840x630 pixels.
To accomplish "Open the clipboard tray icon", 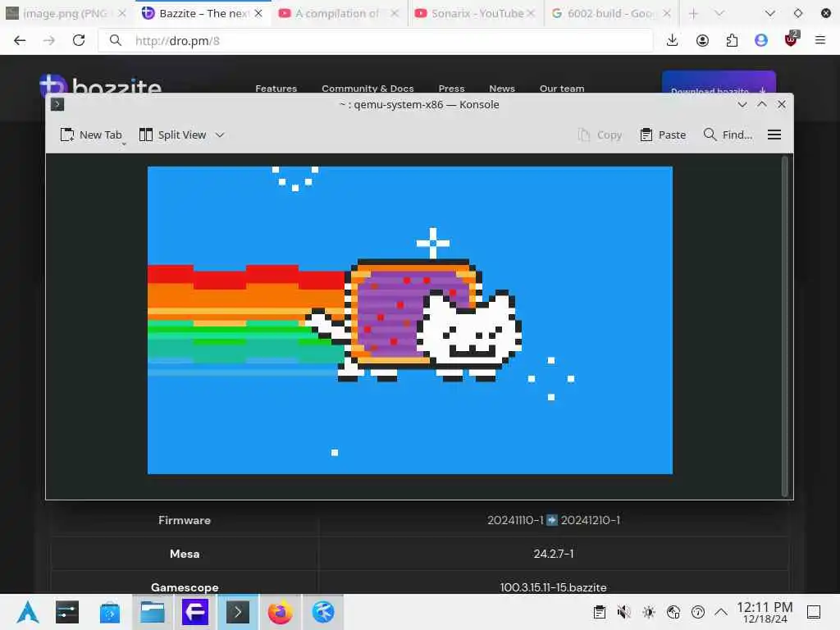I will pos(600,612).
